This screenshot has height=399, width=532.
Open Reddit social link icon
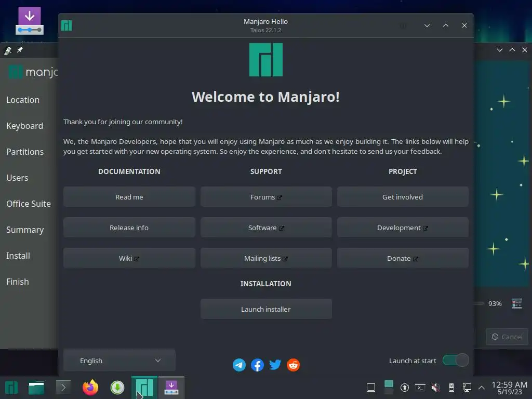[x=293, y=365]
